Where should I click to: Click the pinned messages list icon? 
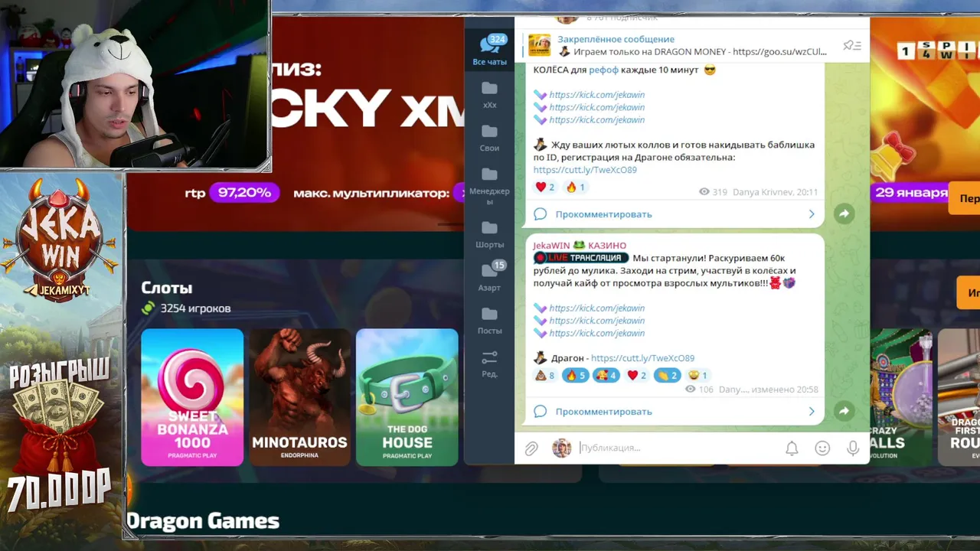[852, 45]
